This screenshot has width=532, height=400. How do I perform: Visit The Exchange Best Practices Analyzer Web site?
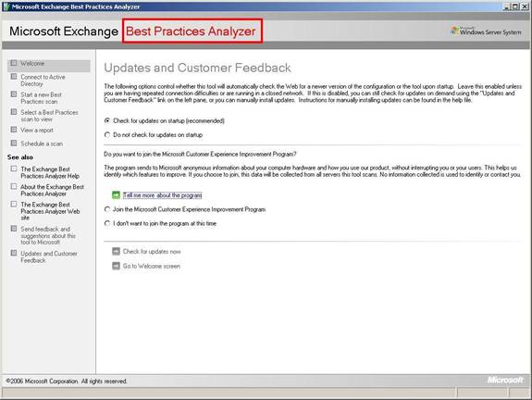click(x=50, y=211)
